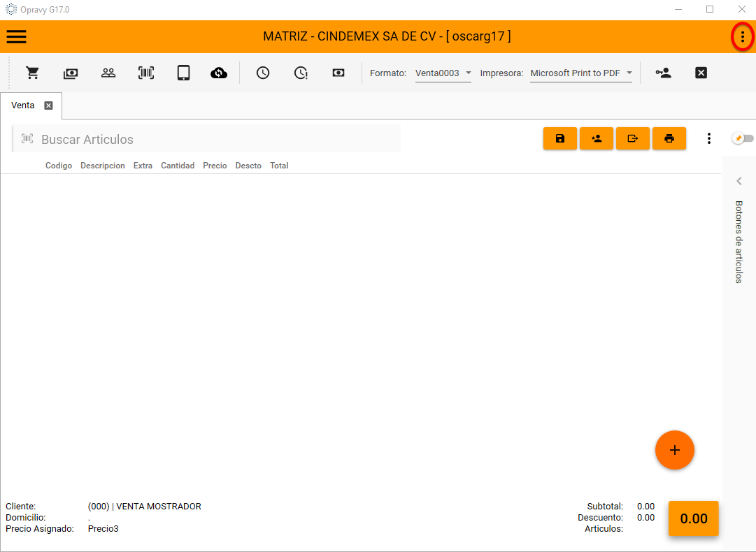
Task: Click the Descuento label
Action: coord(600,517)
